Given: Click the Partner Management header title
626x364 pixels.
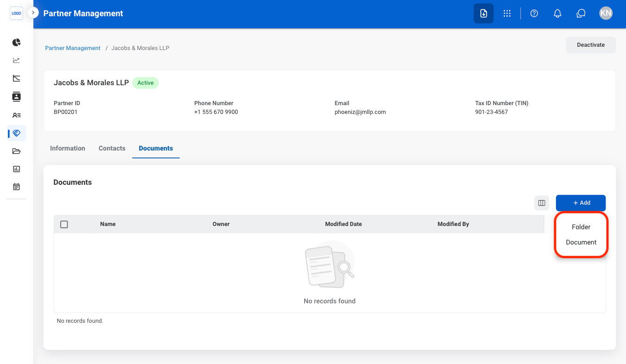Looking at the screenshot, I should point(83,13).
